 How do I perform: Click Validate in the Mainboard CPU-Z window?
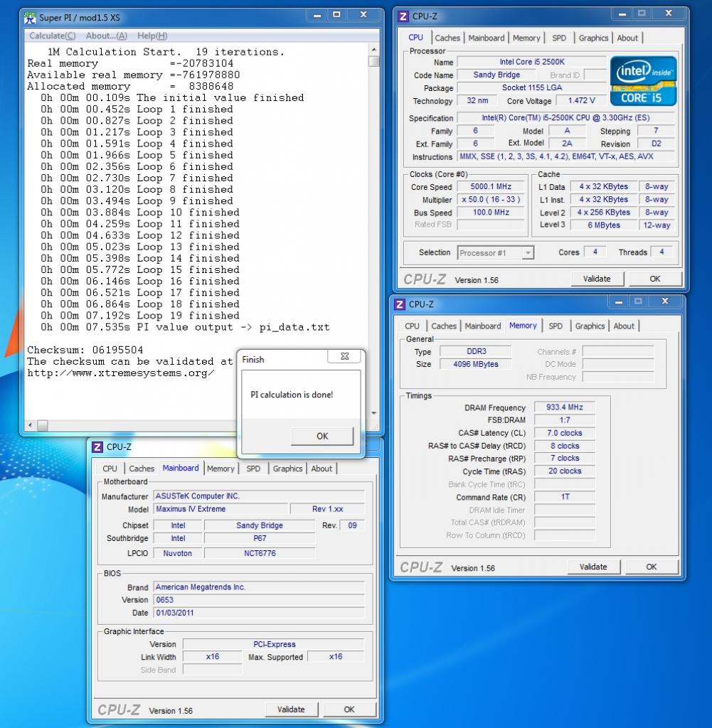tap(291, 710)
